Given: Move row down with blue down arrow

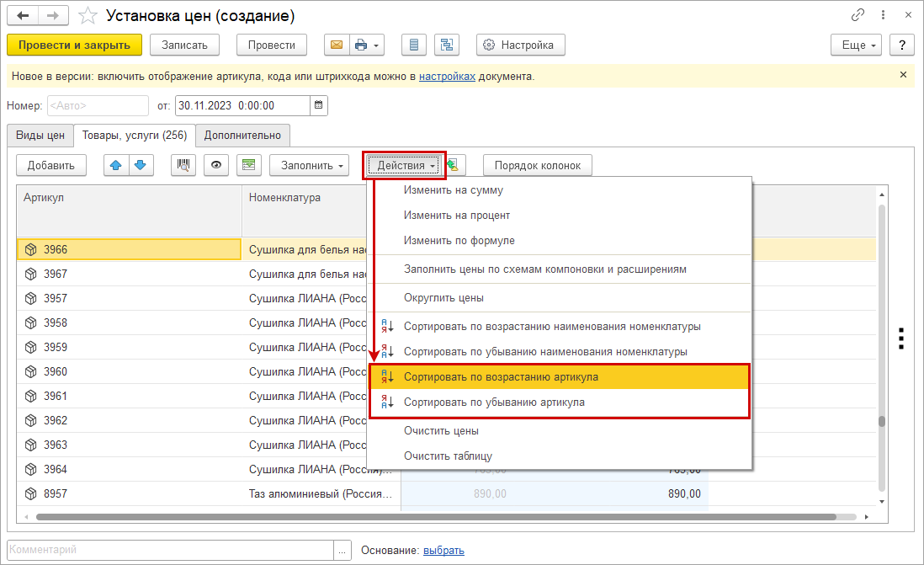Looking at the screenshot, I should tap(141, 165).
